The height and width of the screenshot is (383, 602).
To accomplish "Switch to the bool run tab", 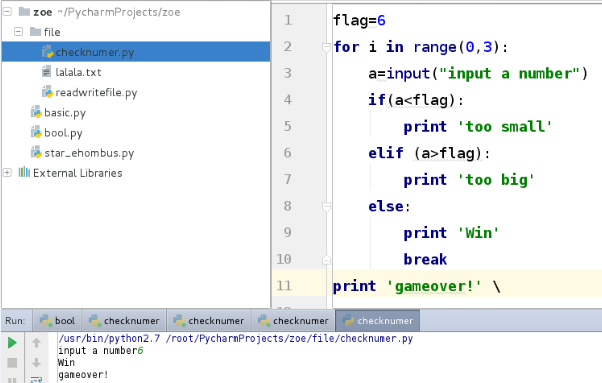I will coord(57,320).
